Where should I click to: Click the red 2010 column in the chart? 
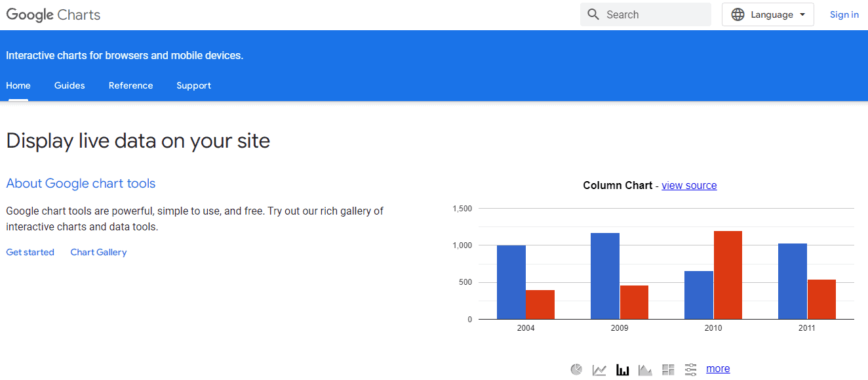coord(728,276)
